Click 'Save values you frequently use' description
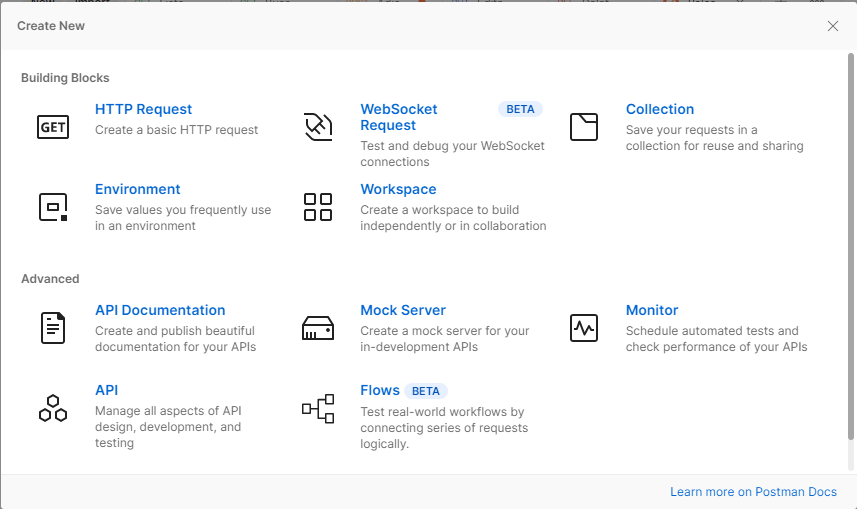This screenshot has width=857, height=509. (183, 218)
